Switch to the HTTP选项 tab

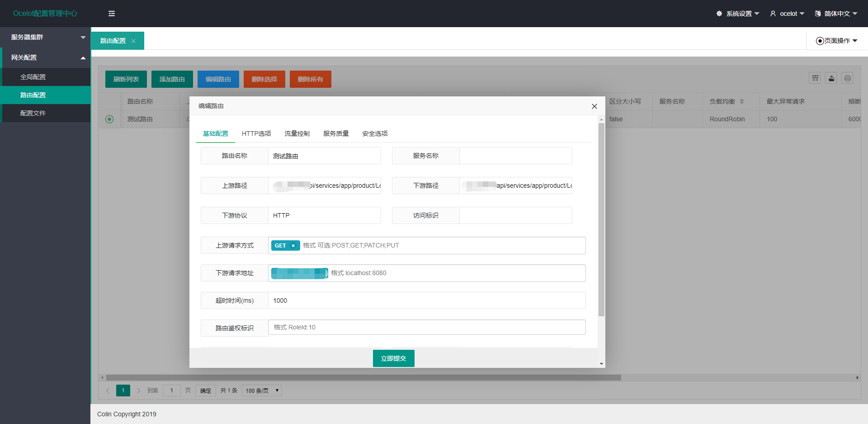click(x=256, y=133)
